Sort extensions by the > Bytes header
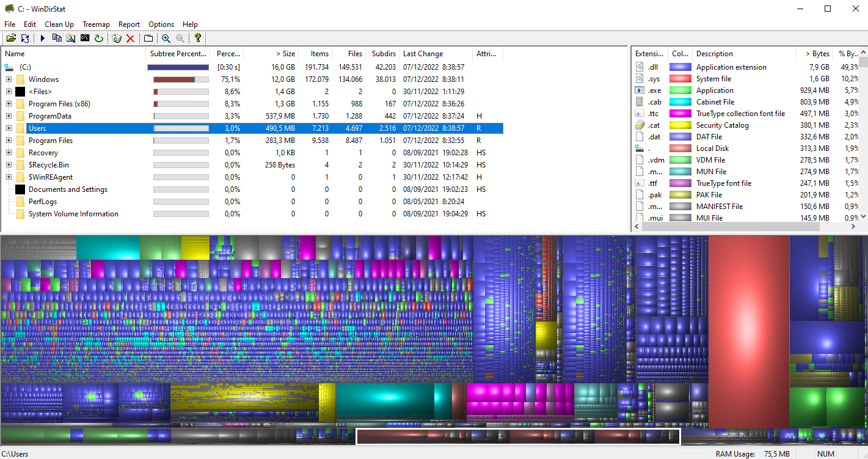The image size is (868, 459). point(815,54)
